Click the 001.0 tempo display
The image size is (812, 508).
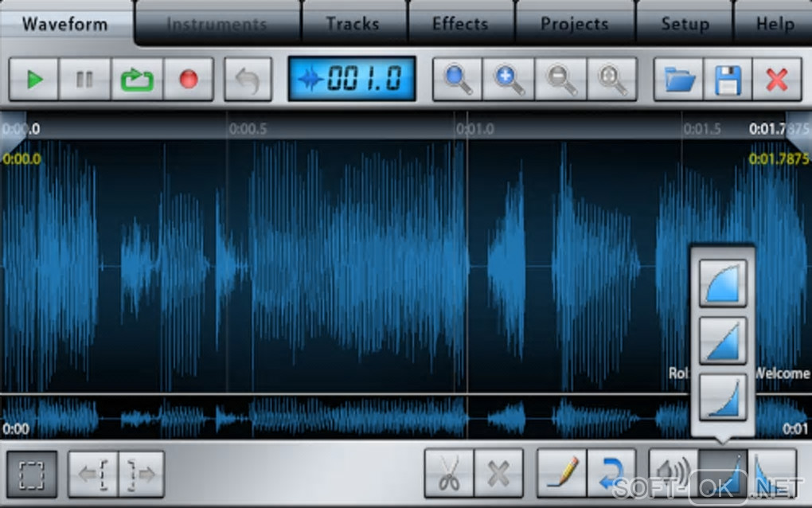click(352, 79)
